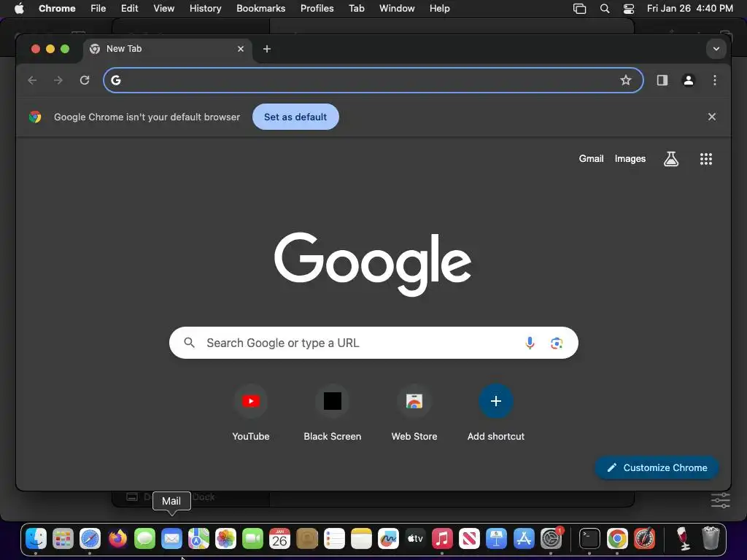Open the Trash in the Dock
This screenshot has width=747, height=560.
[x=711, y=538]
